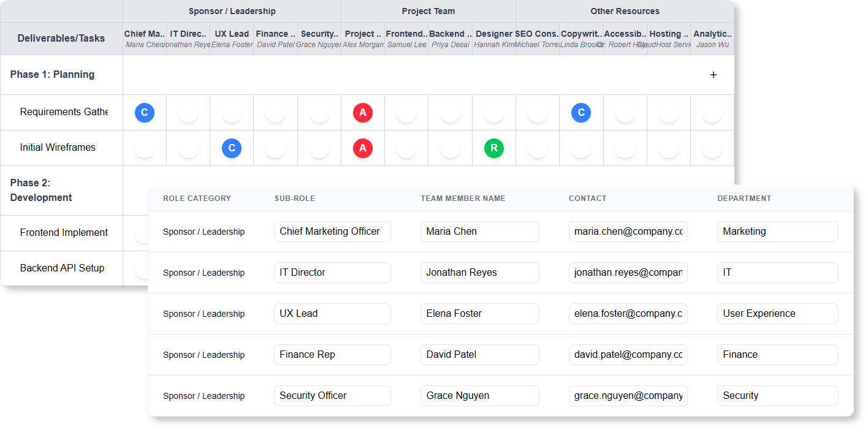Click red A badge in Requirements Gathering row
The image size is (868, 432).
[x=363, y=112]
